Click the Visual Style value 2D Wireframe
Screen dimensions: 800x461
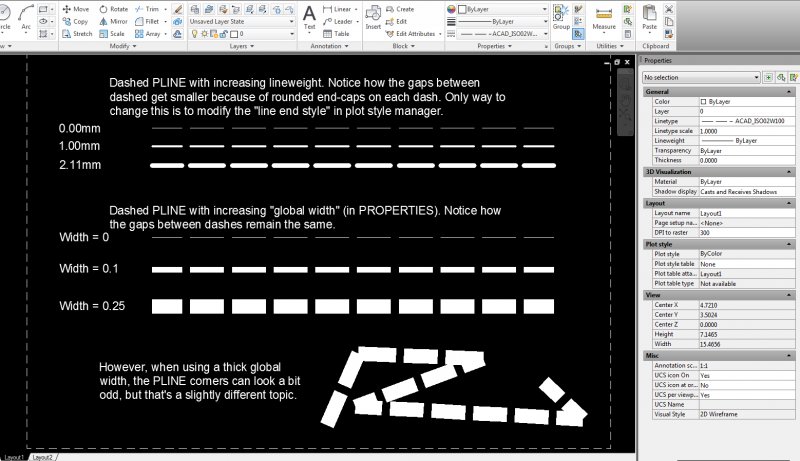(x=746, y=414)
